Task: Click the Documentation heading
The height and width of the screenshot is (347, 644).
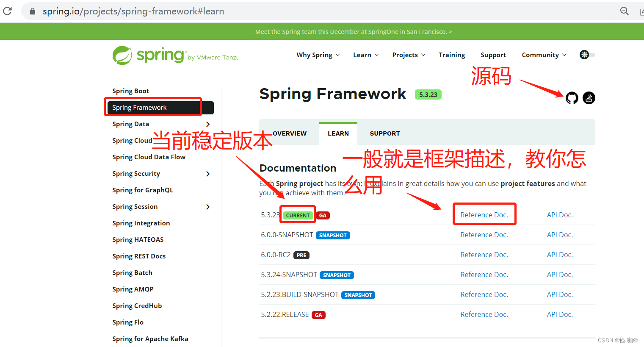Action: click(x=298, y=168)
